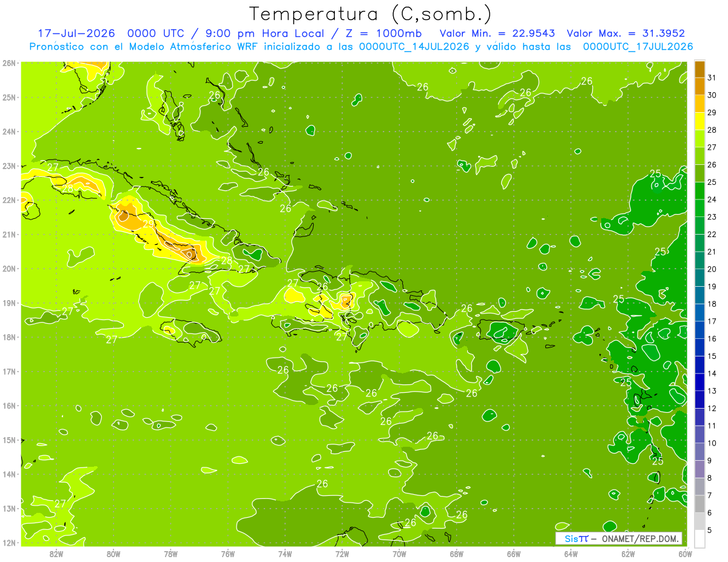The image size is (728, 562).
Task: Click the title "Temperatura (C,somb.)"
Action: (370, 14)
